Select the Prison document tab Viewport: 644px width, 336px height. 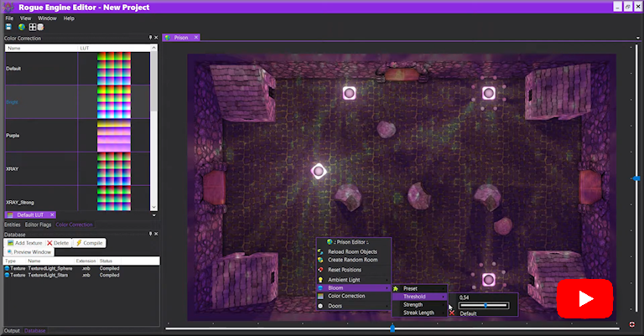pyautogui.click(x=181, y=38)
